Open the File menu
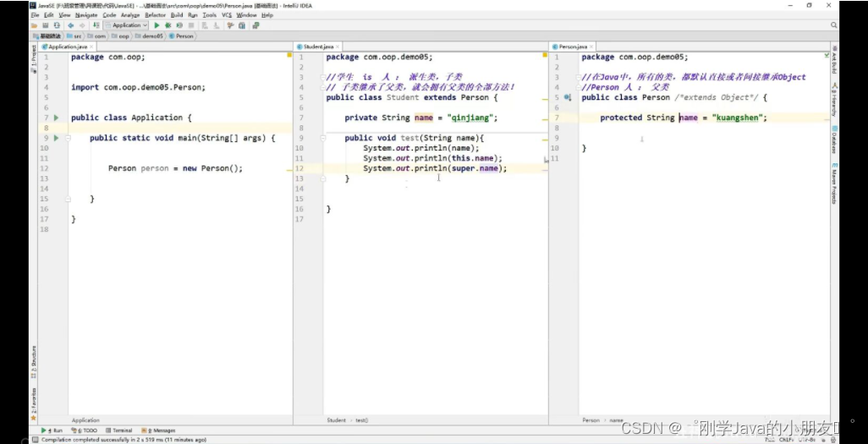 click(x=35, y=15)
